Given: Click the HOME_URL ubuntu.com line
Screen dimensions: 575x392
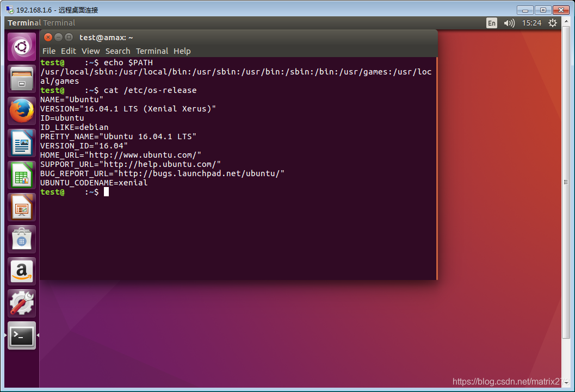Looking at the screenshot, I should coord(121,155).
